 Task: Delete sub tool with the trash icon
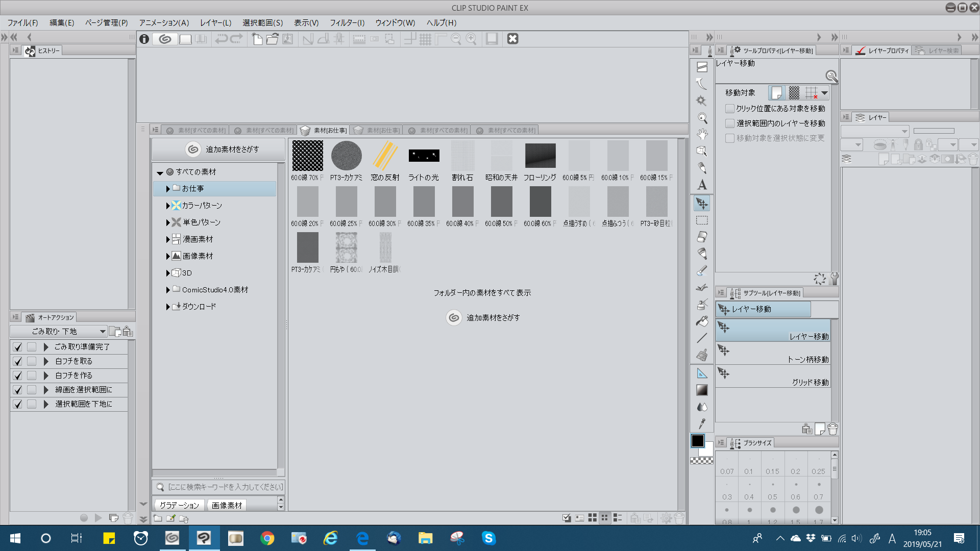click(x=832, y=429)
